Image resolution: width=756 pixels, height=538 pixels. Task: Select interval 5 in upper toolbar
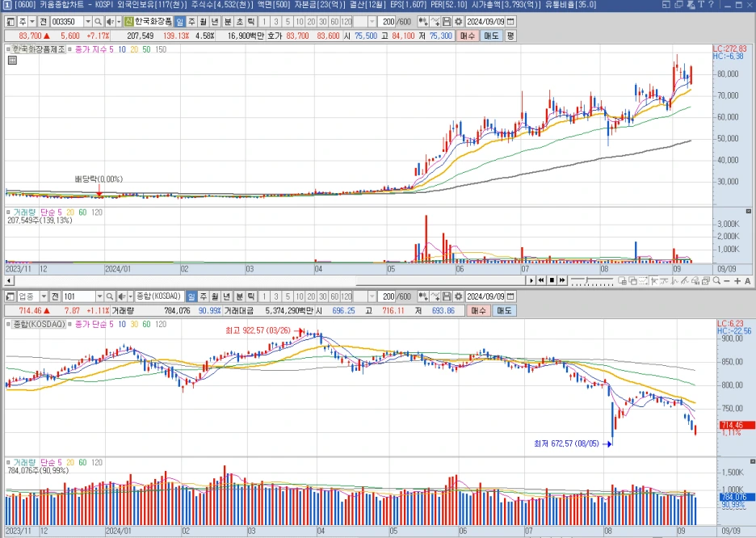[288, 22]
